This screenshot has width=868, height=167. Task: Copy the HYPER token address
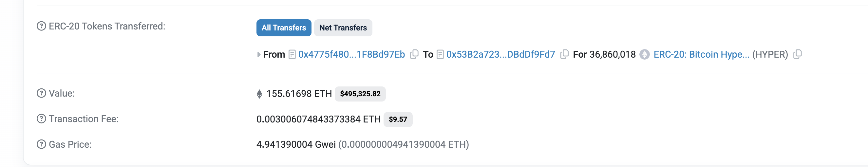797,54
